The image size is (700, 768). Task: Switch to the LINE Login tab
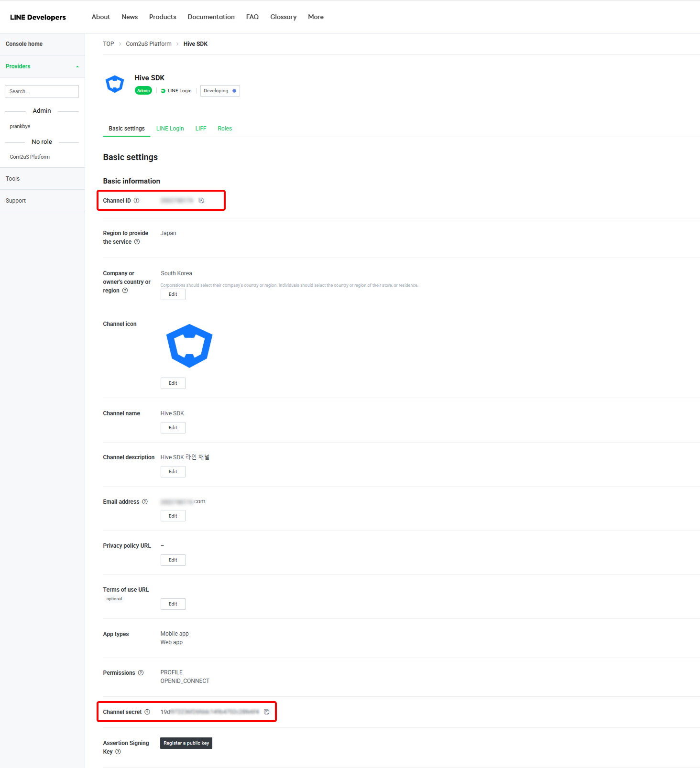point(170,129)
